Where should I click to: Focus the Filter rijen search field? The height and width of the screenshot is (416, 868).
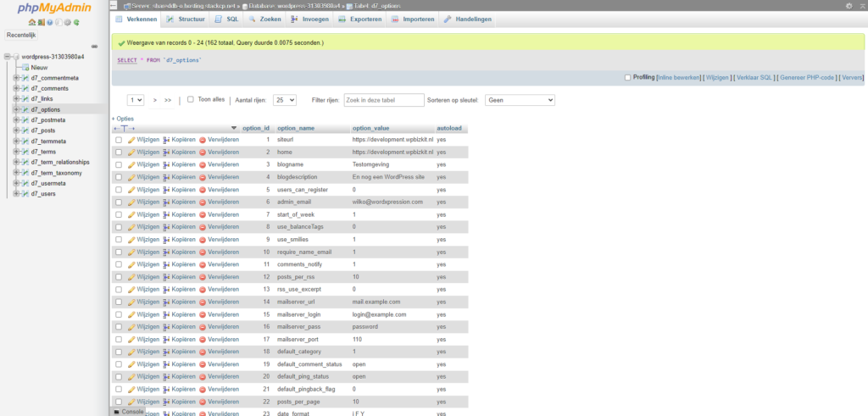pos(384,100)
